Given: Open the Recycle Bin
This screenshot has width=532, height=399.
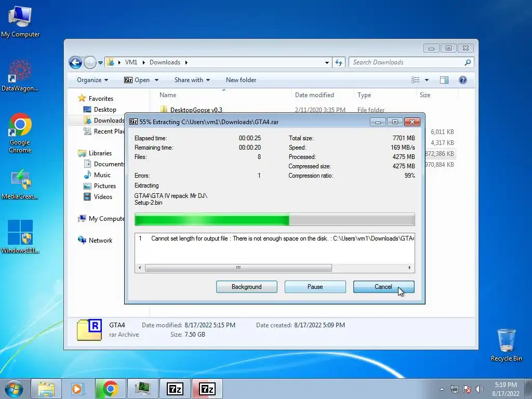Looking at the screenshot, I should click(x=506, y=345).
